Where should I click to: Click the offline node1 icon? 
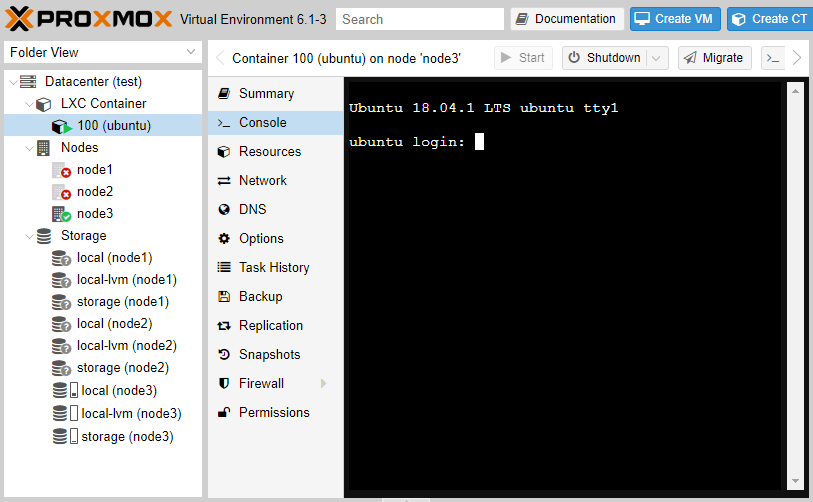(x=62, y=170)
